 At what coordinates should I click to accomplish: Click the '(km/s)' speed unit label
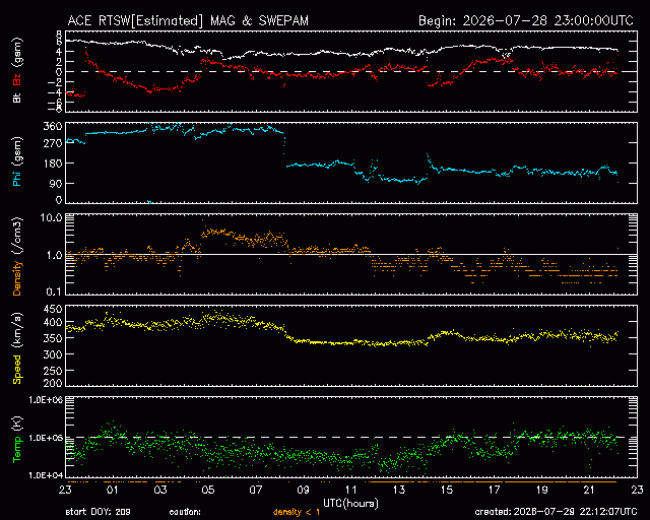pyautogui.click(x=17, y=330)
